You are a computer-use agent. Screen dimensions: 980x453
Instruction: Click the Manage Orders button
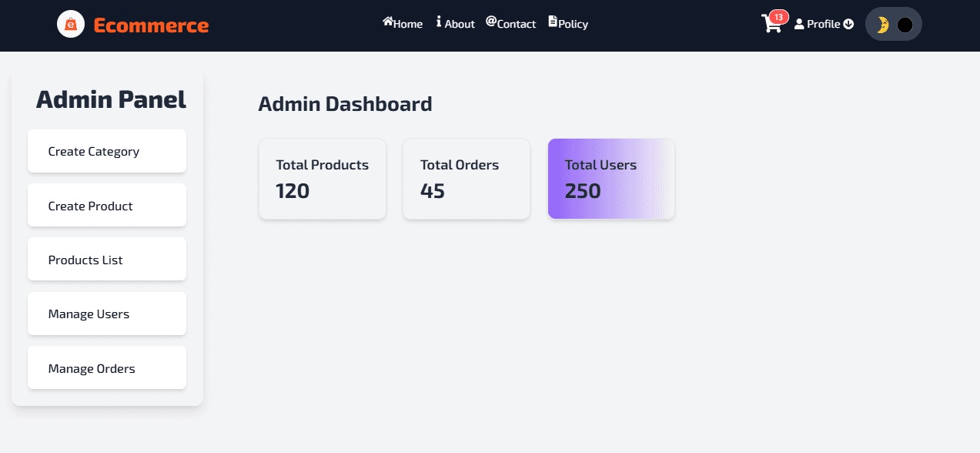[106, 367]
